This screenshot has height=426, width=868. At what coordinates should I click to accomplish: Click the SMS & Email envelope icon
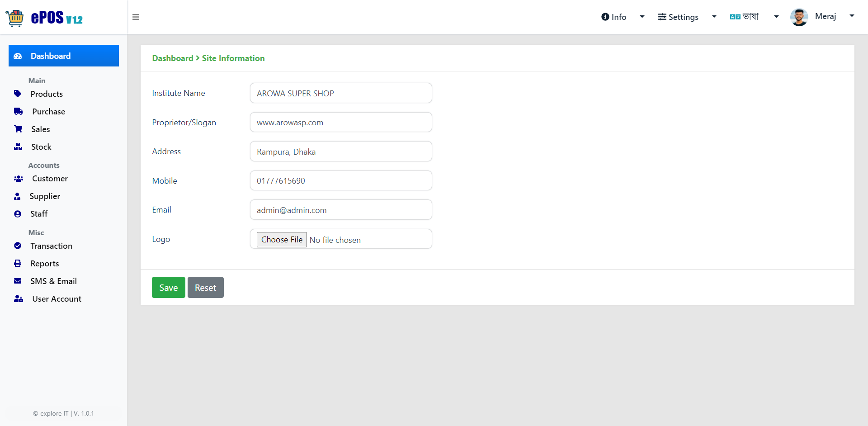(x=18, y=281)
